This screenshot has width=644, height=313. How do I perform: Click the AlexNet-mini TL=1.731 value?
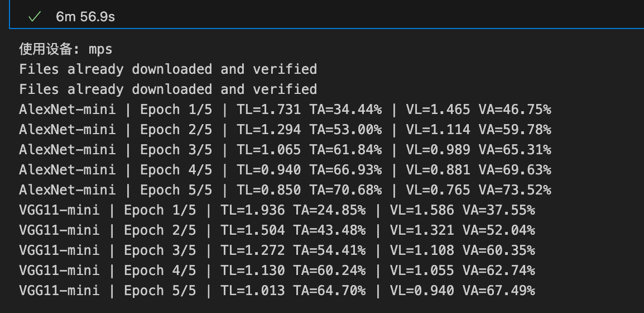[269, 110]
